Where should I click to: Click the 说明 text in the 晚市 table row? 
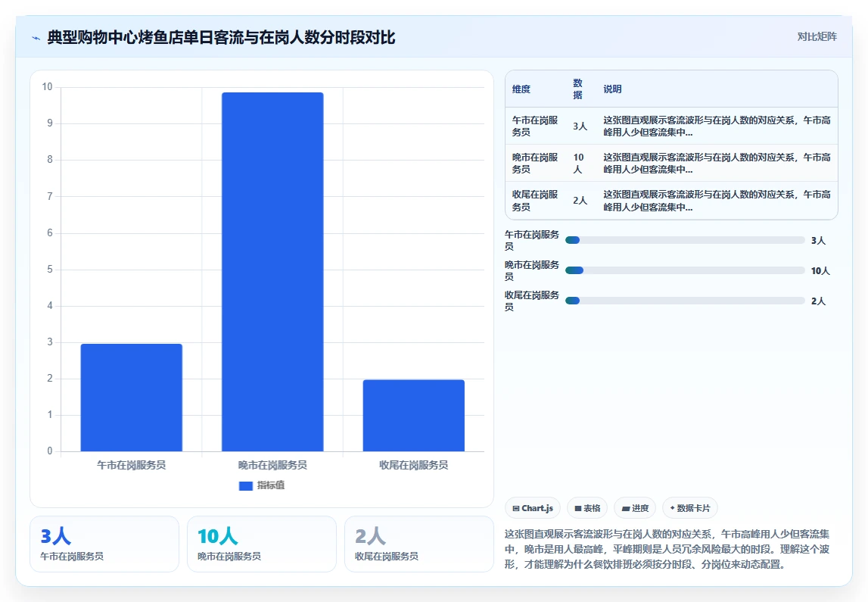717,164
